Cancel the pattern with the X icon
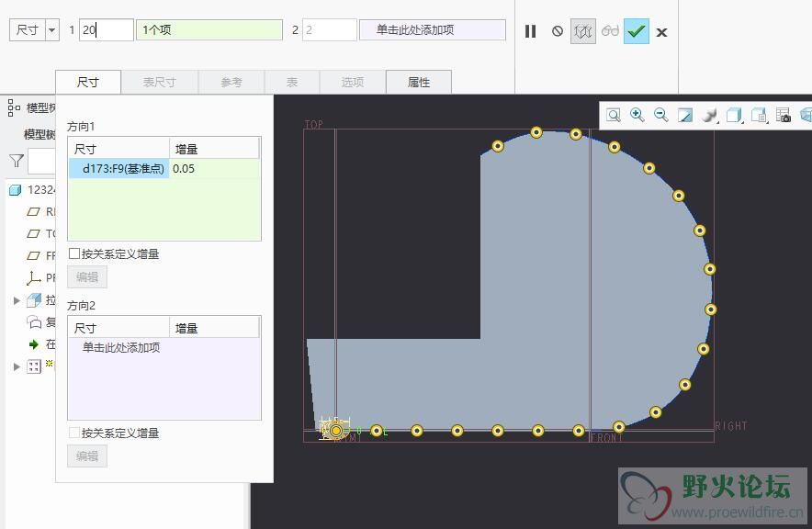The width and height of the screenshot is (812, 529). tap(661, 32)
